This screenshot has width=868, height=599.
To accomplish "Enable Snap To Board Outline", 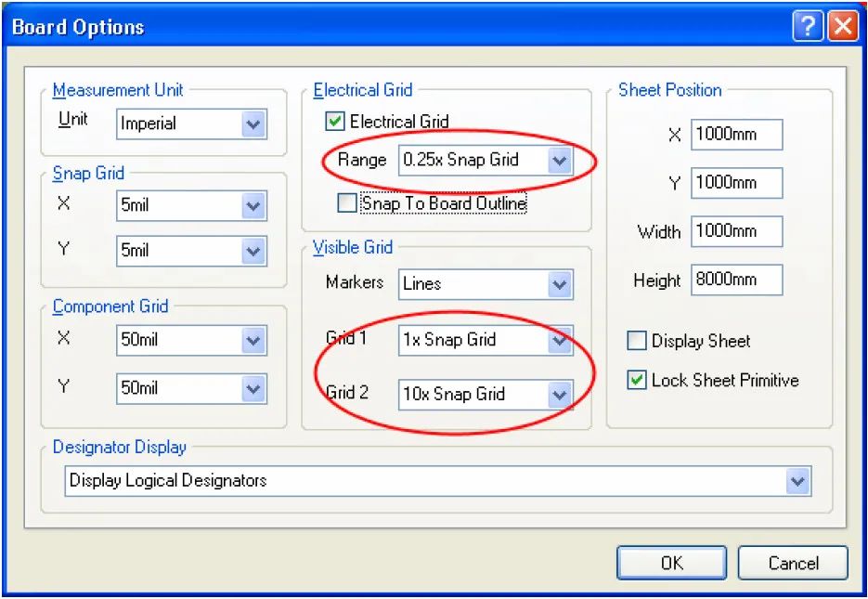I will (347, 202).
